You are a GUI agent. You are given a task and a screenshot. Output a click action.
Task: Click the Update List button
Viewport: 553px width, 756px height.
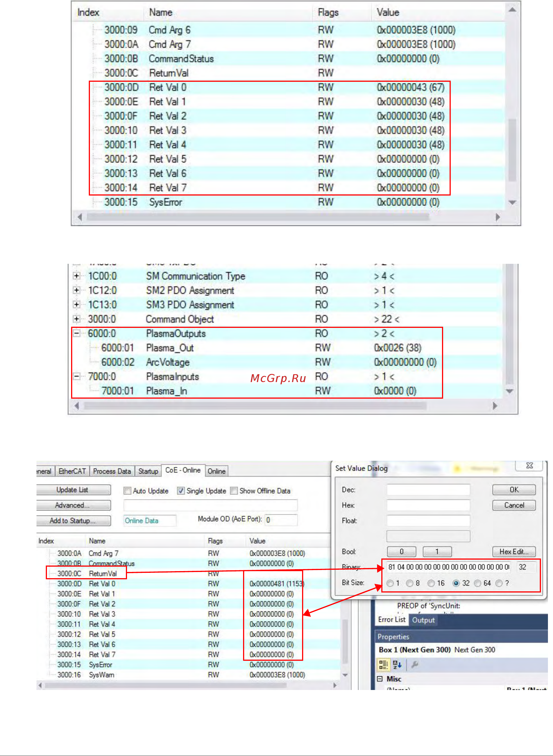click(x=73, y=490)
